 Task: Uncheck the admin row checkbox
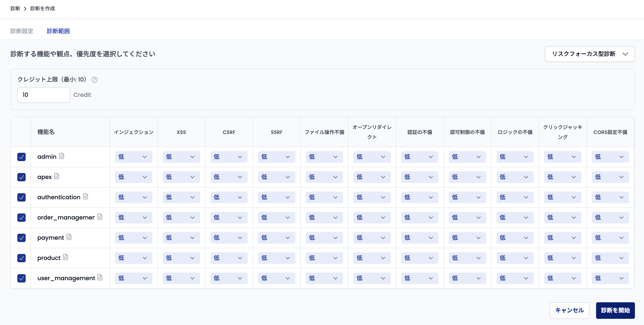(x=21, y=157)
